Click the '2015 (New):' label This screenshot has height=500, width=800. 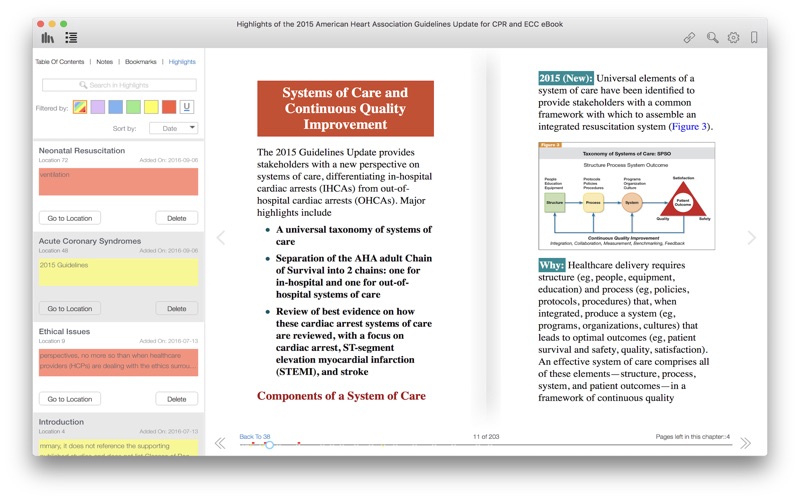(x=566, y=78)
